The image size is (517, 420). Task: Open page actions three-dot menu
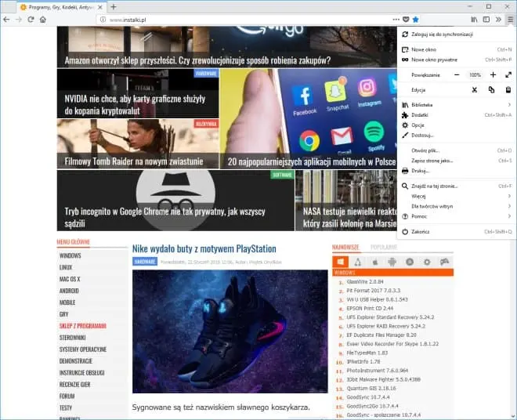coord(396,20)
